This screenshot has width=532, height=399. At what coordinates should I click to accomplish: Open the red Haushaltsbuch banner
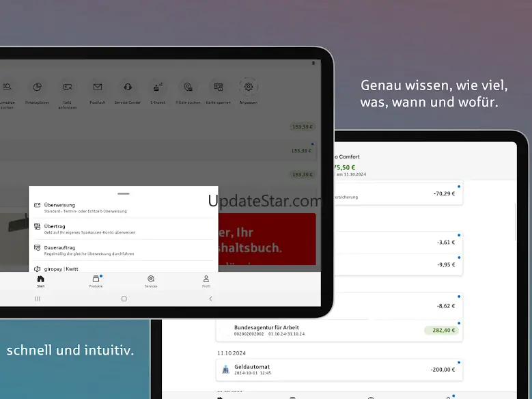point(267,239)
